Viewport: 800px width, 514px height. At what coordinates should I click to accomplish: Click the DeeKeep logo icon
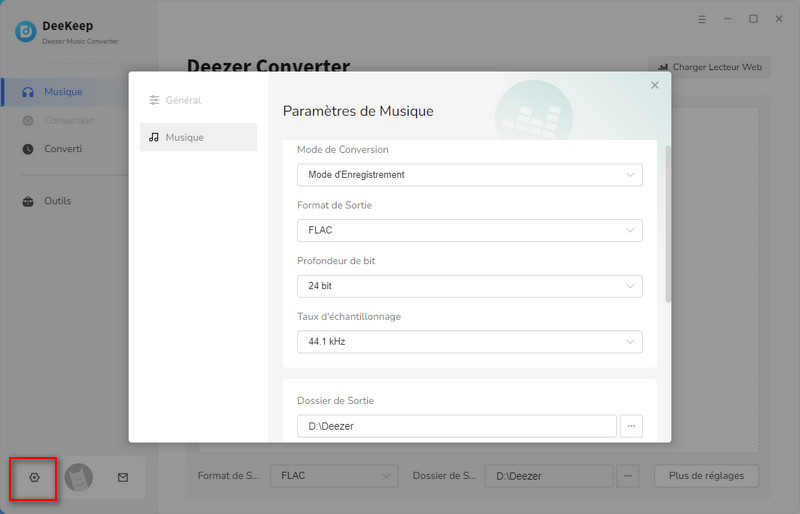coord(26,32)
